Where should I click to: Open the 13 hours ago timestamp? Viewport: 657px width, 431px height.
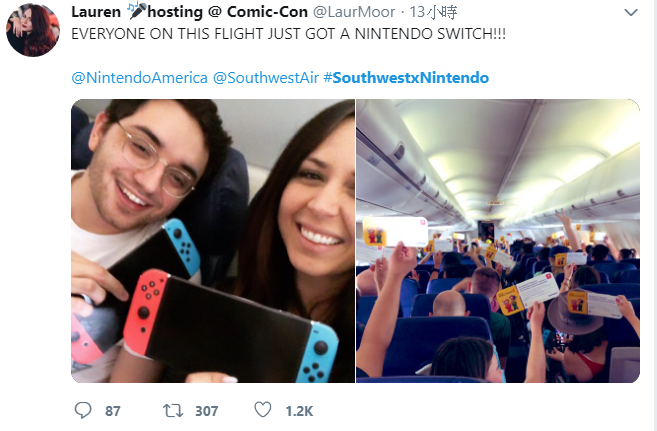433,12
